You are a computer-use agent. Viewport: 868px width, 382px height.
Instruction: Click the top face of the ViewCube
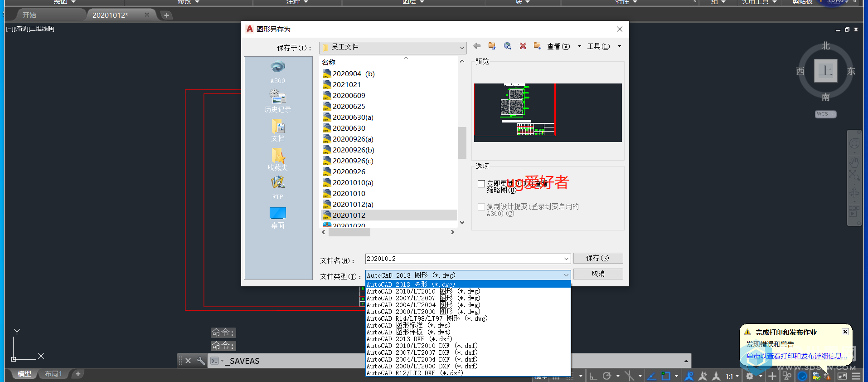(x=825, y=71)
